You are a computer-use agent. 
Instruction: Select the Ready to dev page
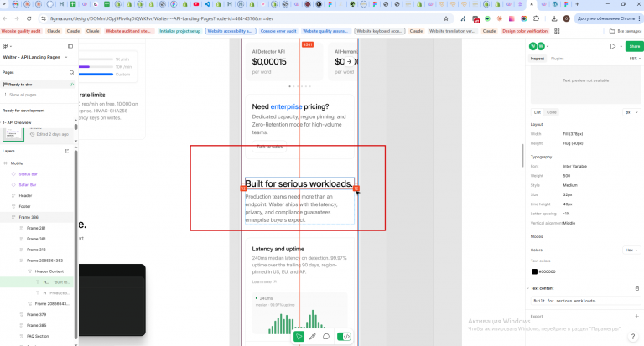[37, 85]
